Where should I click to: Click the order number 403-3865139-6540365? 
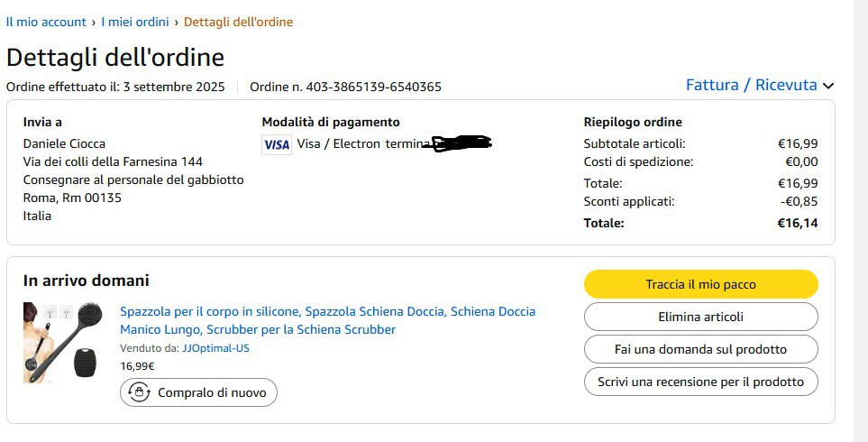click(x=373, y=87)
